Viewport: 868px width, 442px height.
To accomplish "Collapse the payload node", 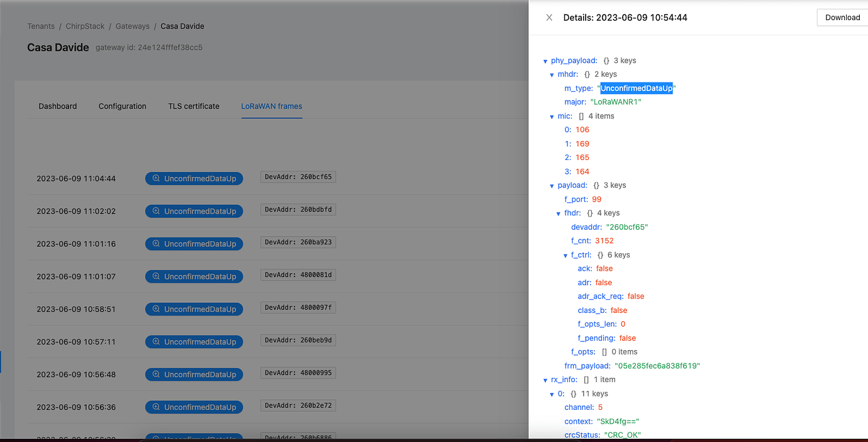I will (x=552, y=186).
